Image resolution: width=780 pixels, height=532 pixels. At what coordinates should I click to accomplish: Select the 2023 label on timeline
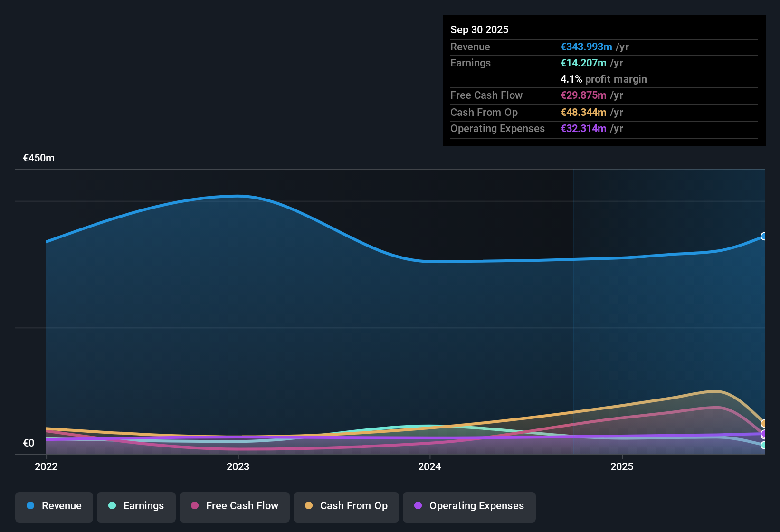click(239, 467)
